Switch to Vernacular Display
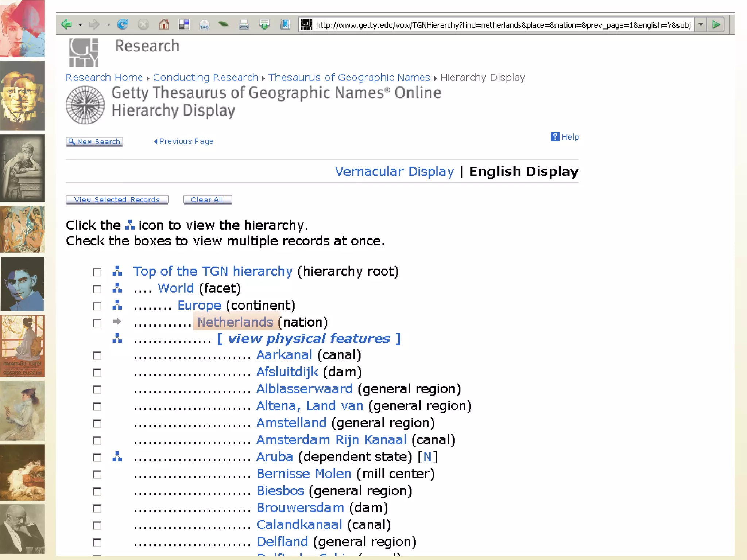This screenshot has height=560, width=747. [394, 171]
